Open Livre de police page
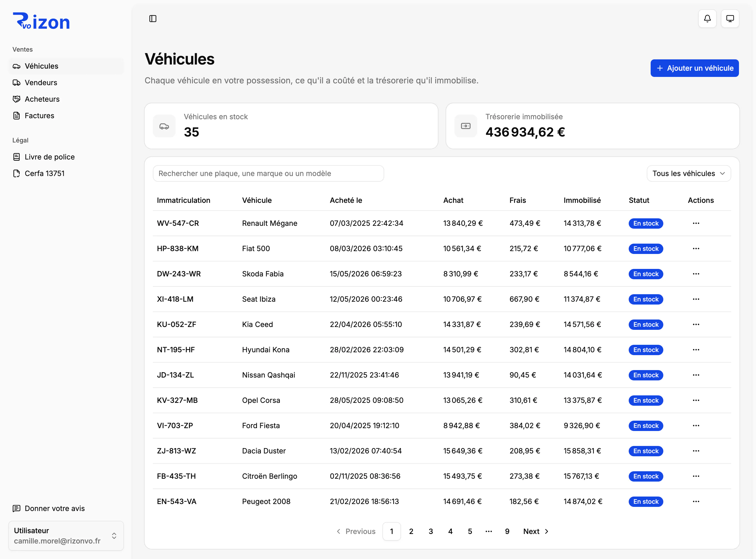 [66, 157]
